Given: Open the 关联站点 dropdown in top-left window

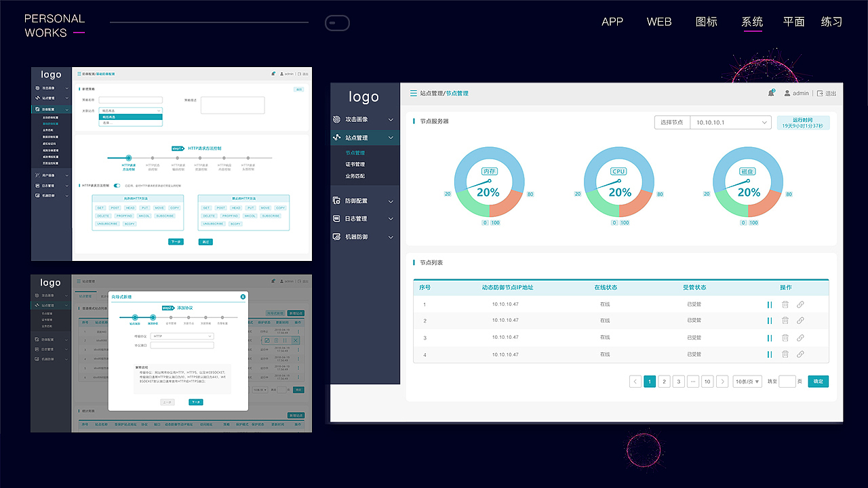Looking at the screenshot, I should pyautogui.click(x=131, y=110).
